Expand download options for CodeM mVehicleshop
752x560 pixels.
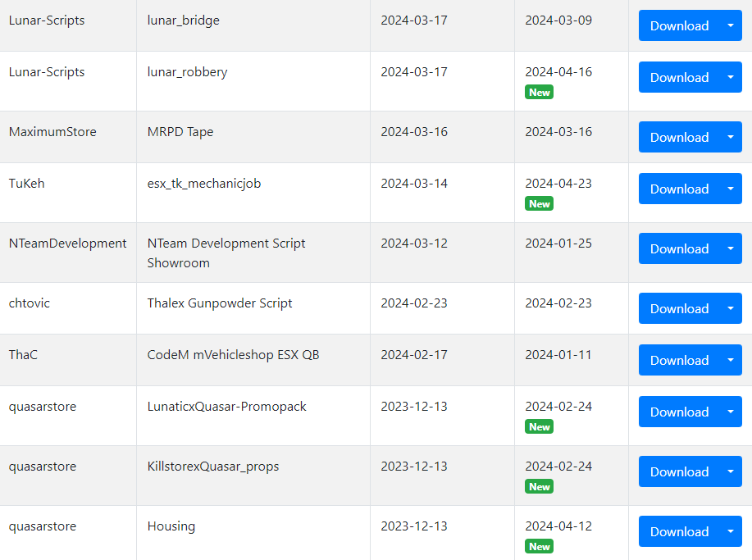[731, 360]
